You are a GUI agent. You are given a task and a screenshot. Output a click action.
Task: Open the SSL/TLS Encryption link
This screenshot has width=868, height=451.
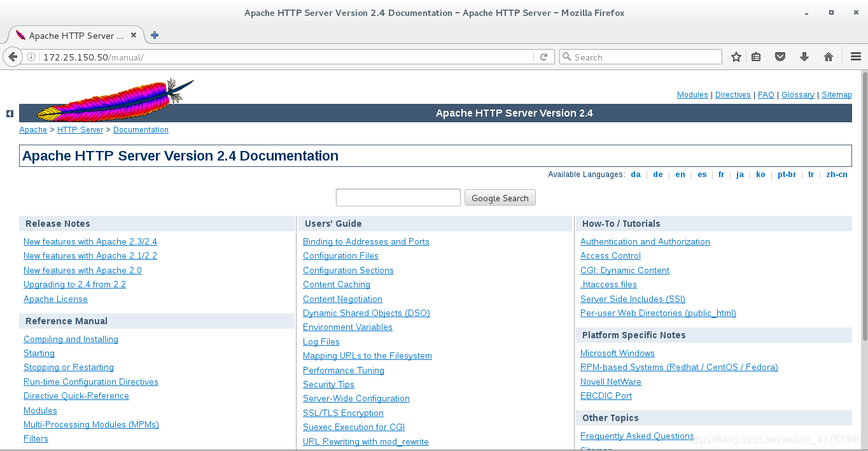pyautogui.click(x=343, y=413)
